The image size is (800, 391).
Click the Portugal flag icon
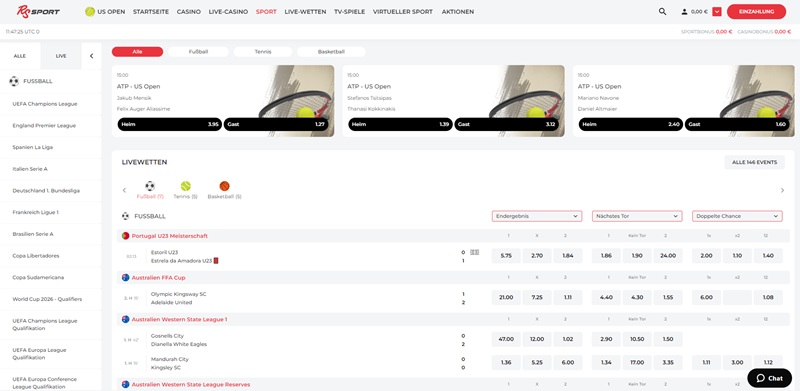click(x=125, y=236)
